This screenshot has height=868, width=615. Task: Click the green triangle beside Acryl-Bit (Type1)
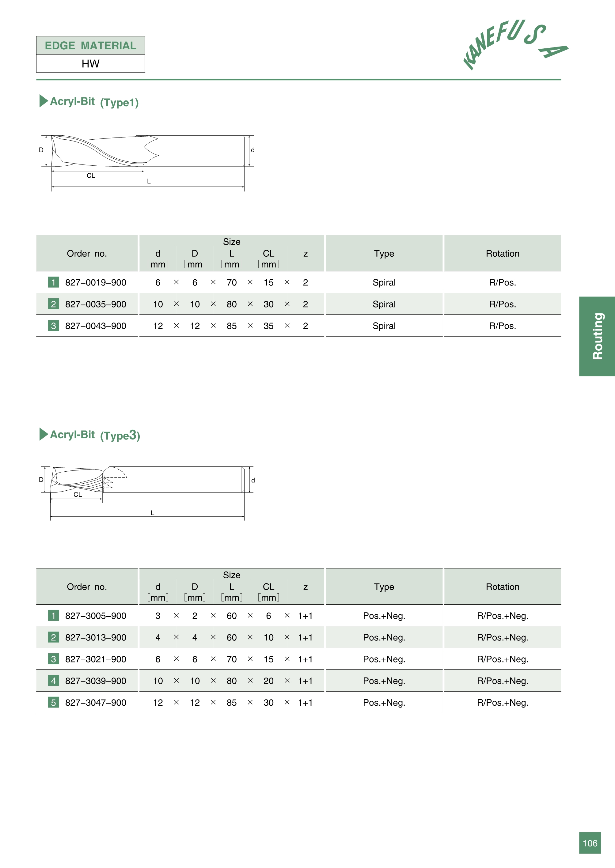click(x=44, y=101)
